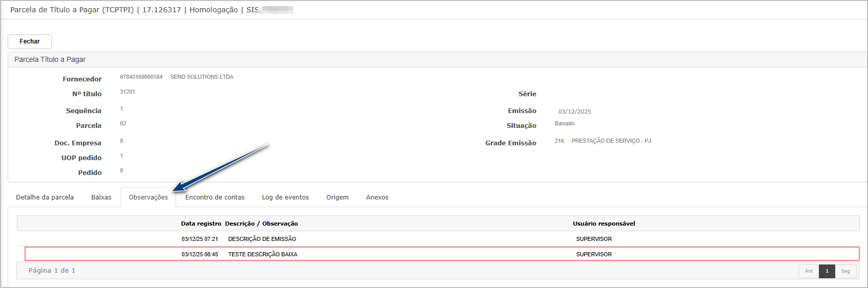This screenshot has width=868, height=288.
Task: Click the Sequência value link
Action: [x=122, y=109]
